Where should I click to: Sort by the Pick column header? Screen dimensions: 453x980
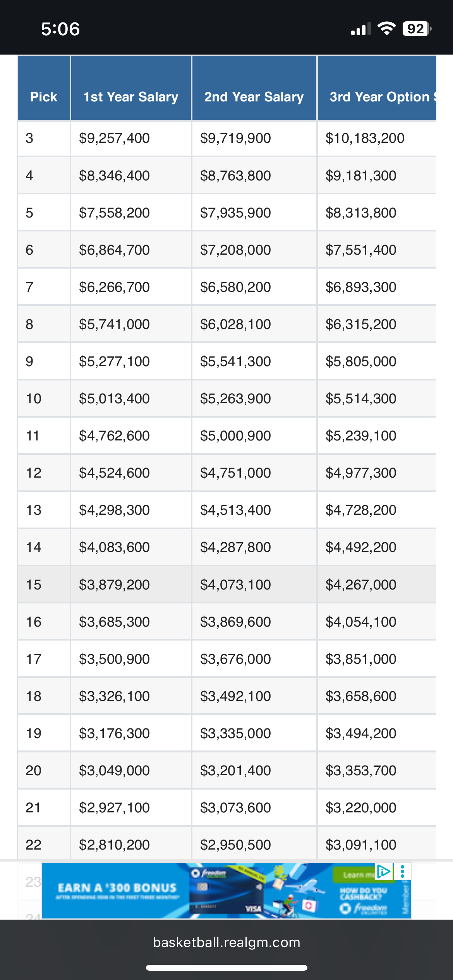(43, 97)
